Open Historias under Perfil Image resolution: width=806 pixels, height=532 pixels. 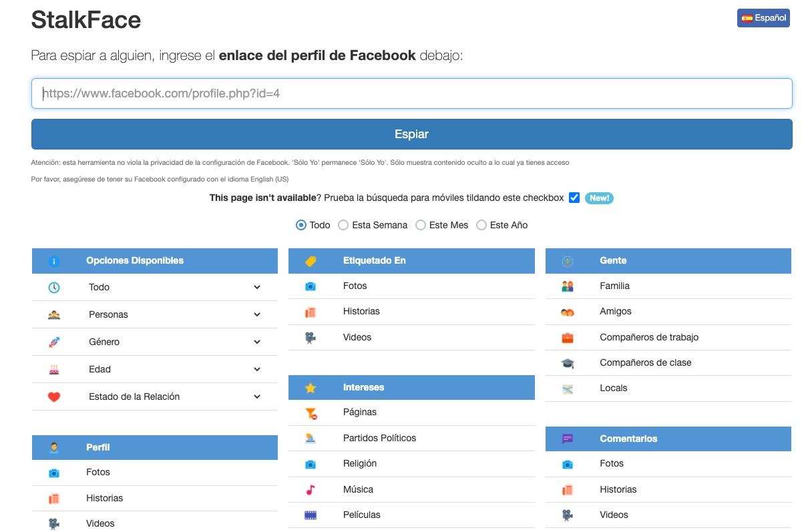104,499
